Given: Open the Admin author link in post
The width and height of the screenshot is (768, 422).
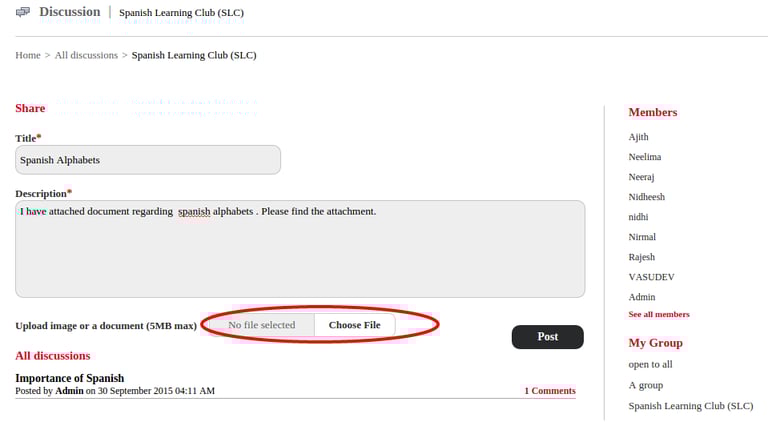Looking at the screenshot, I should 69,391.
